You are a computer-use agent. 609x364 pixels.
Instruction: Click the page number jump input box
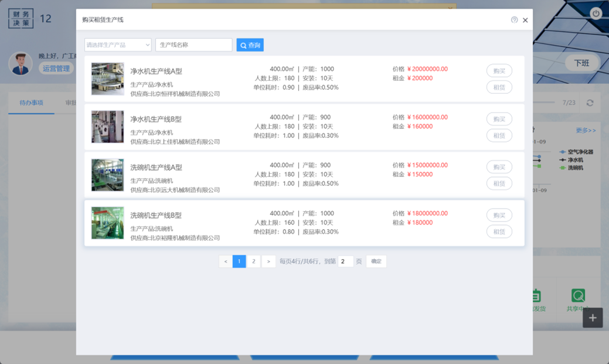(x=345, y=261)
